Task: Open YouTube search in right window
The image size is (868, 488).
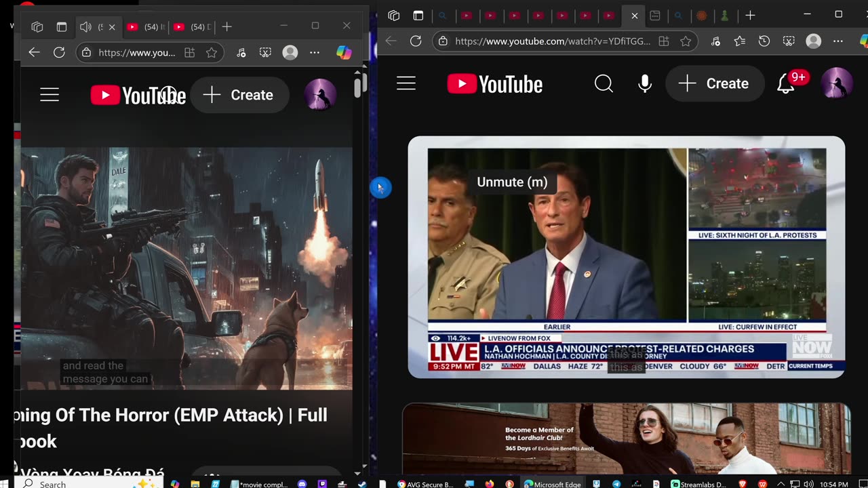Action: tap(604, 83)
